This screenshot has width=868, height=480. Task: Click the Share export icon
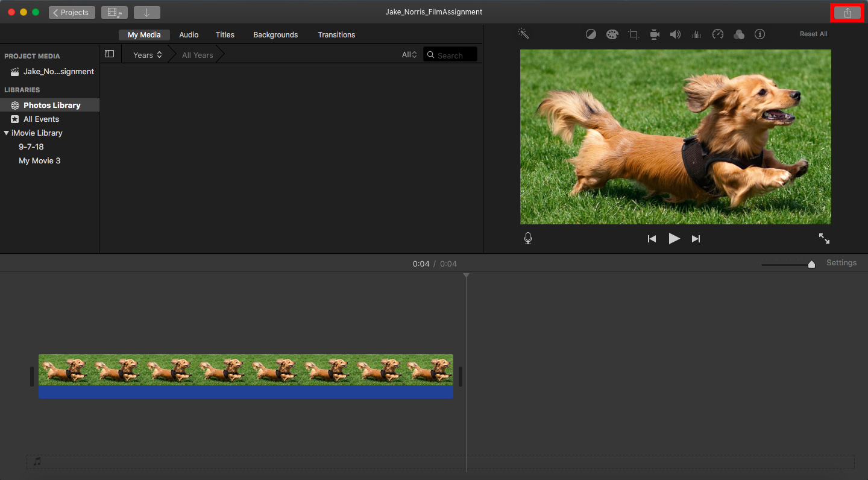848,13
